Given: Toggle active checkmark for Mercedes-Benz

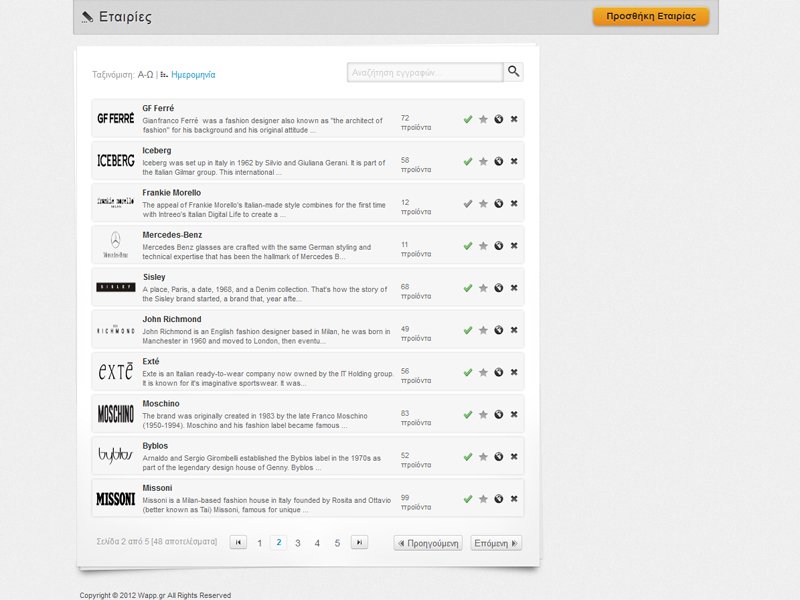Looking at the screenshot, I should tap(468, 246).
